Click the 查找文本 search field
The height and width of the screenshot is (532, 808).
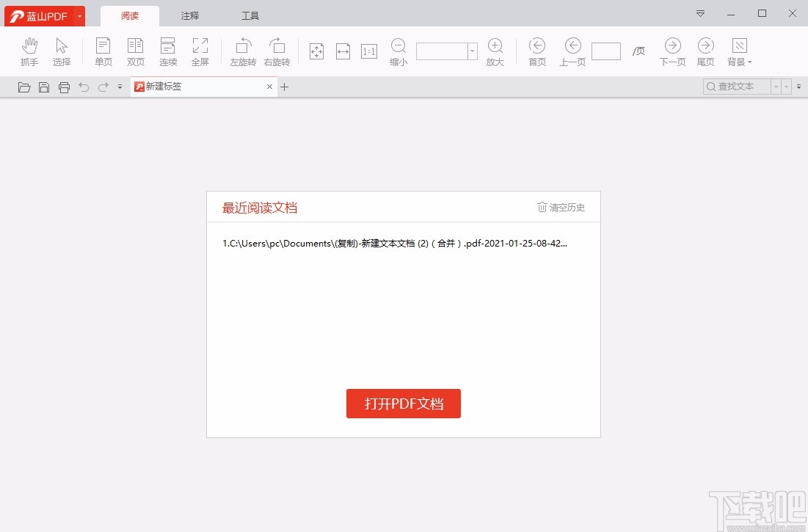(737, 87)
